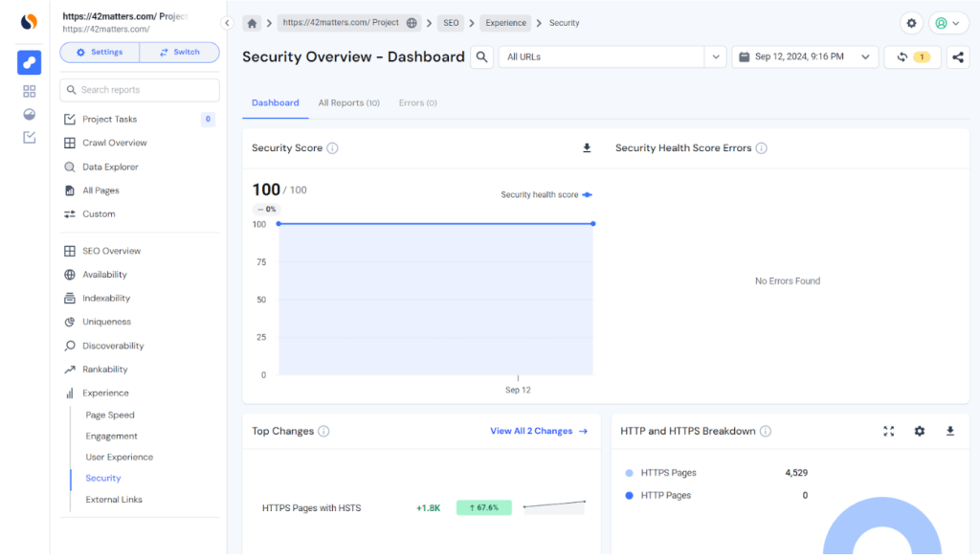Expand the HTTP and HTTPS Breakdown to fullscreen
This screenshot has width=980, height=560.
888,431
